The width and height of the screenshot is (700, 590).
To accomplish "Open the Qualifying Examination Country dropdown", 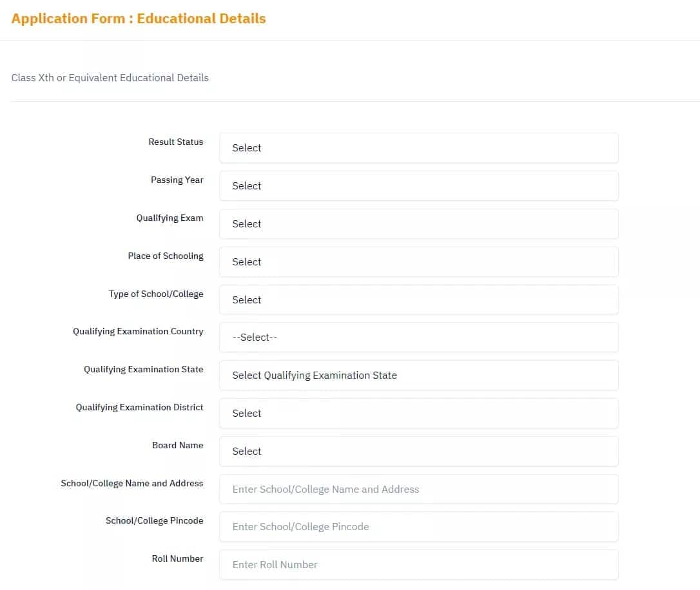I will click(418, 338).
